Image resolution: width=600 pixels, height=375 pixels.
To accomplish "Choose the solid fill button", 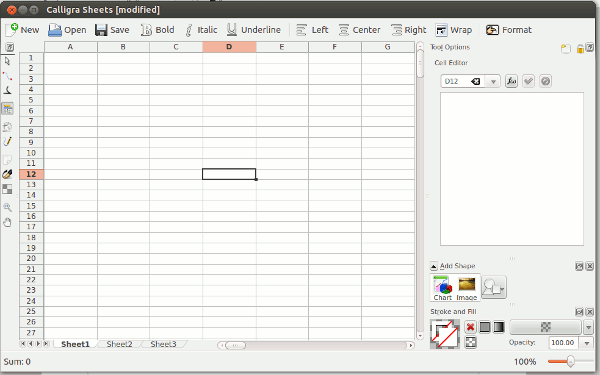I will 485,327.
